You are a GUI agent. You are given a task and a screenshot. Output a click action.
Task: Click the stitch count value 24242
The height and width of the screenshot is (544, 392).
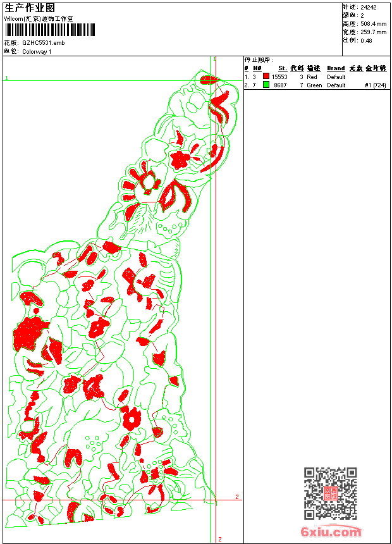(x=369, y=6)
